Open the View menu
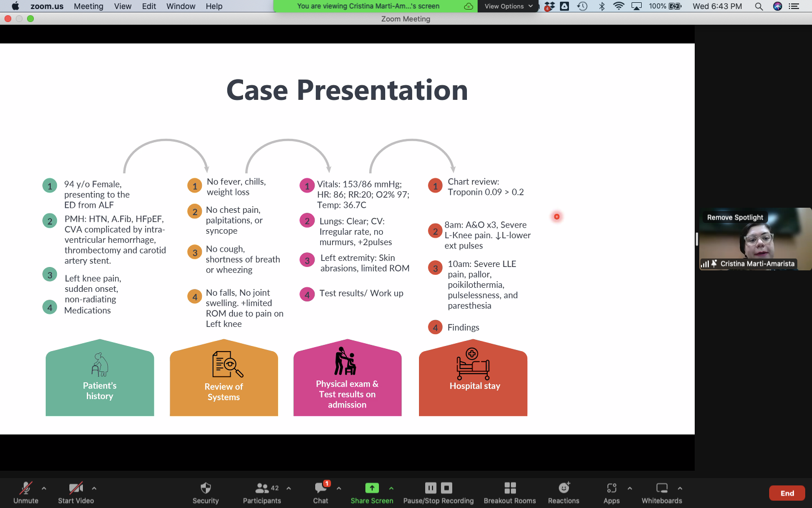The height and width of the screenshot is (508, 812). coord(123,6)
